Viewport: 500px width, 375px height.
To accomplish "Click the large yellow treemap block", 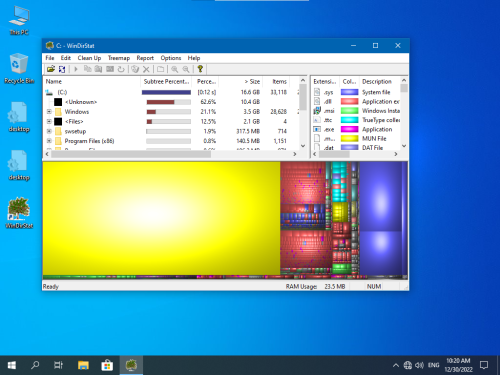I will pos(161,218).
